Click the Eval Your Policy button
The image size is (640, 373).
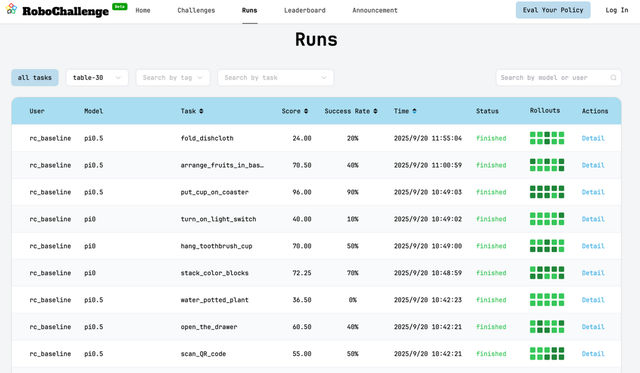553,10
